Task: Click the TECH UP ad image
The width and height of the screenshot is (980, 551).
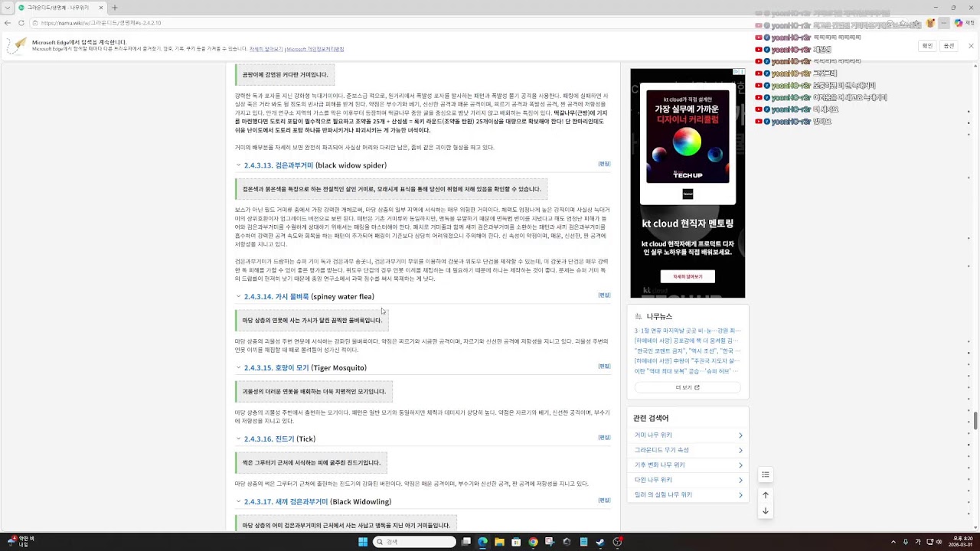Action: tap(688, 136)
